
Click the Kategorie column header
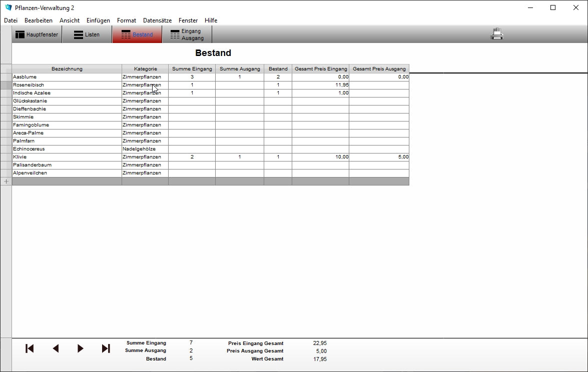pos(145,69)
